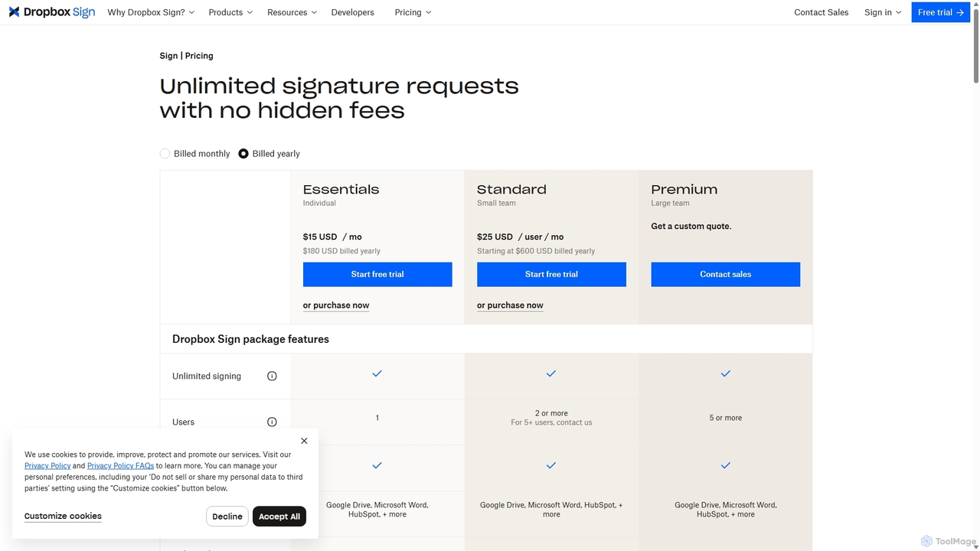This screenshot has width=980, height=551.
Task: Click the '$25 USD / user / mo' price
Action: [521, 236]
